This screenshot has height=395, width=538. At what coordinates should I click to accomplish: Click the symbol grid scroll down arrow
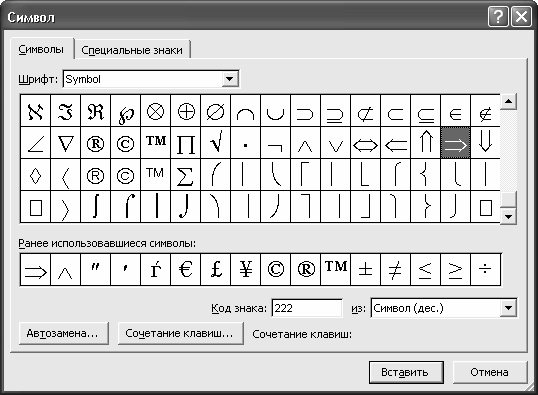pyautogui.click(x=508, y=217)
